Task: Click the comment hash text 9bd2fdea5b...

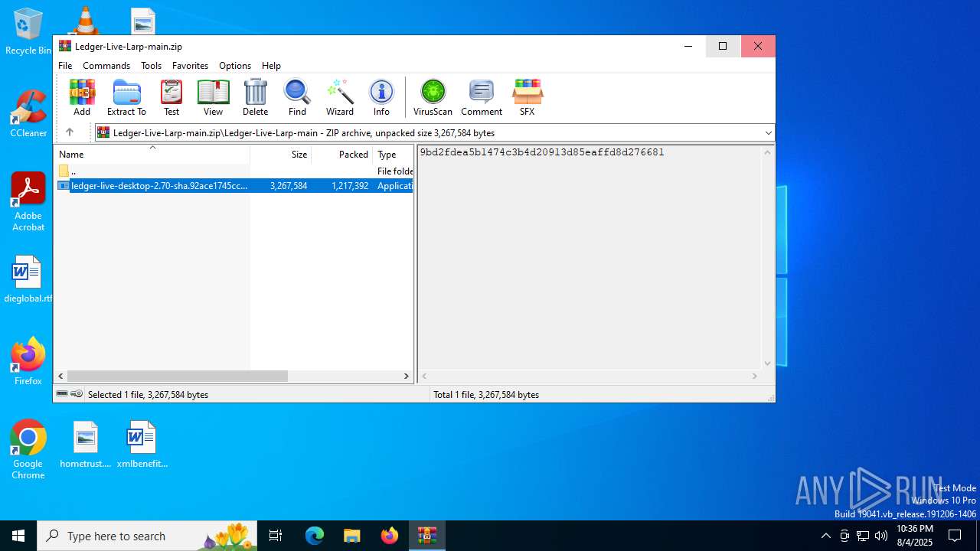Action: click(x=542, y=152)
